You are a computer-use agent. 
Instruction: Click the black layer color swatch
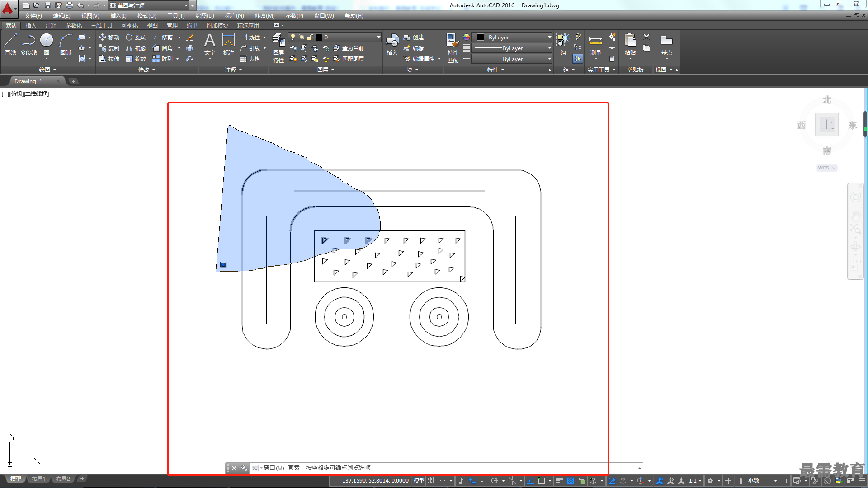point(319,37)
